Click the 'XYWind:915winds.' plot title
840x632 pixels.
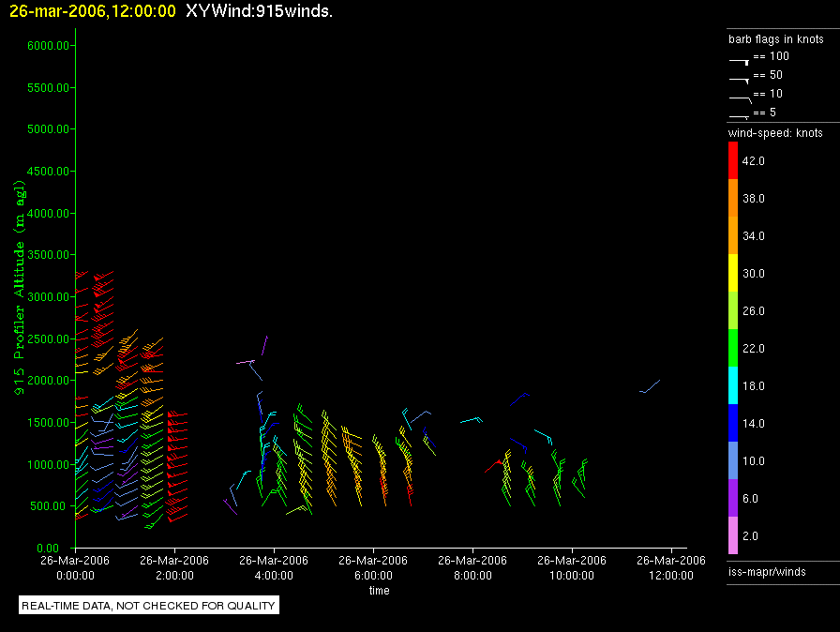click(x=260, y=11)
